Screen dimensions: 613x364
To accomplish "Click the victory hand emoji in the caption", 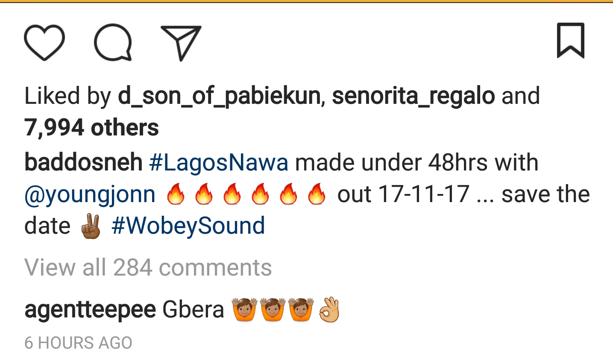I will click(91, 226).
